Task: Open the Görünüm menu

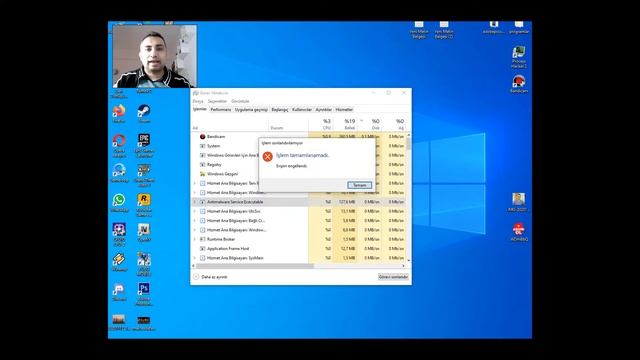Action: pos(240,101)
